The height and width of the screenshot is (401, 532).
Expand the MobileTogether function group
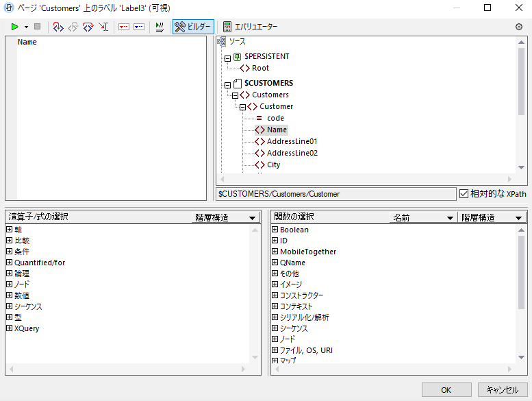(275, 252)
